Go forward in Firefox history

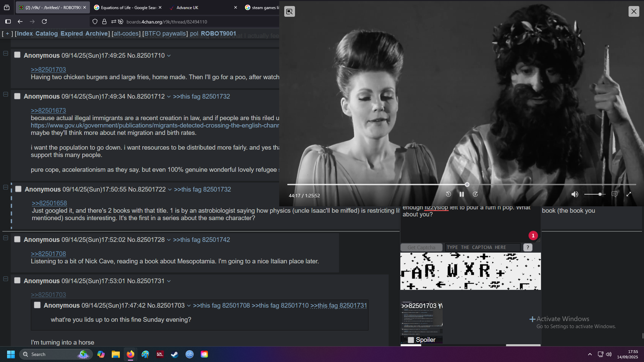coord(32,21)
